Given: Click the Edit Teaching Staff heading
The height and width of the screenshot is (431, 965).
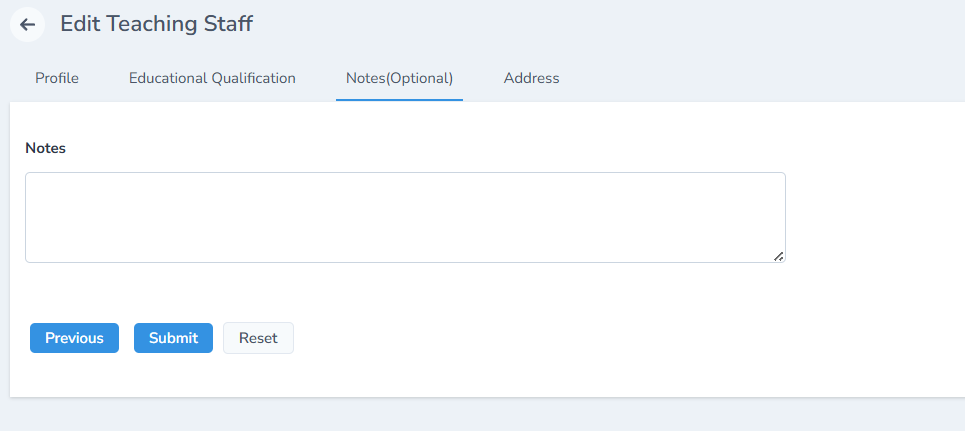Looking at the screenshot, I should [x=156, y=24].
